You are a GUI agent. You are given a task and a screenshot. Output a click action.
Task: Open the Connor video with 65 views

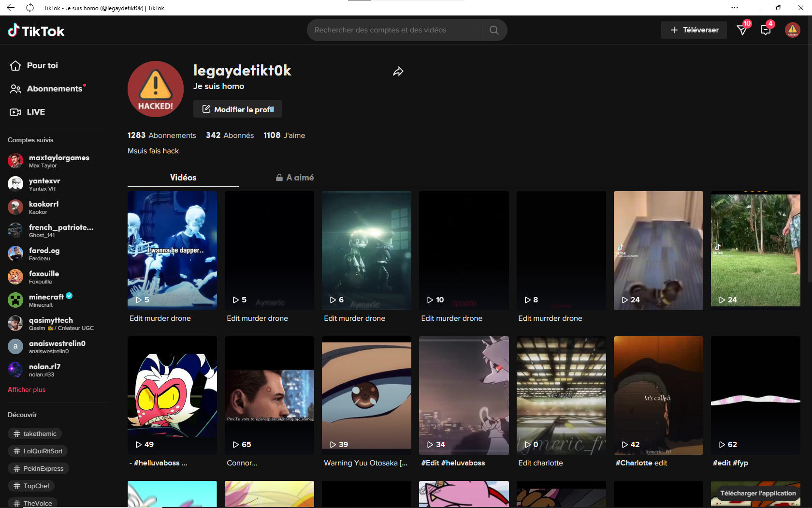click(x=269, y=395)
